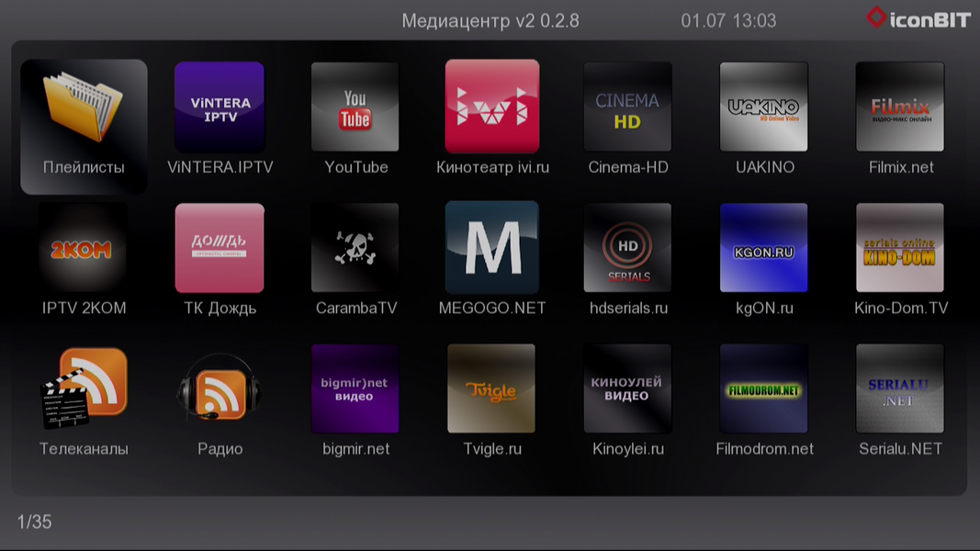Open the UAKINO app icon
The width and height of the screenshot is (980, 551).
click(764, 107)
